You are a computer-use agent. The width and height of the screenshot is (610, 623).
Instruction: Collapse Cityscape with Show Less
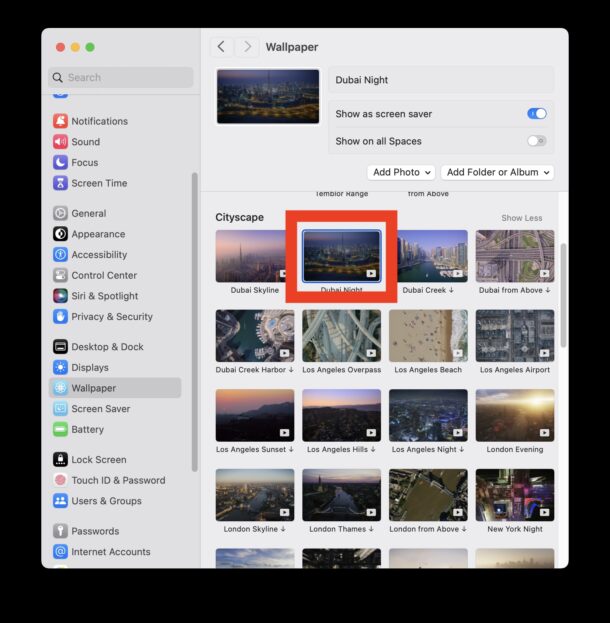[521, 218]
